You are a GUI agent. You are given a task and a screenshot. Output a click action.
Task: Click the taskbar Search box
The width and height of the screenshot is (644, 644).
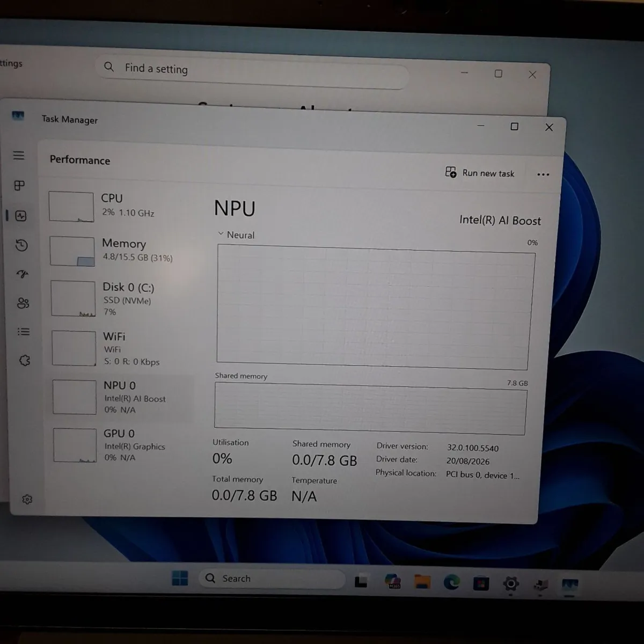(273, 579)
